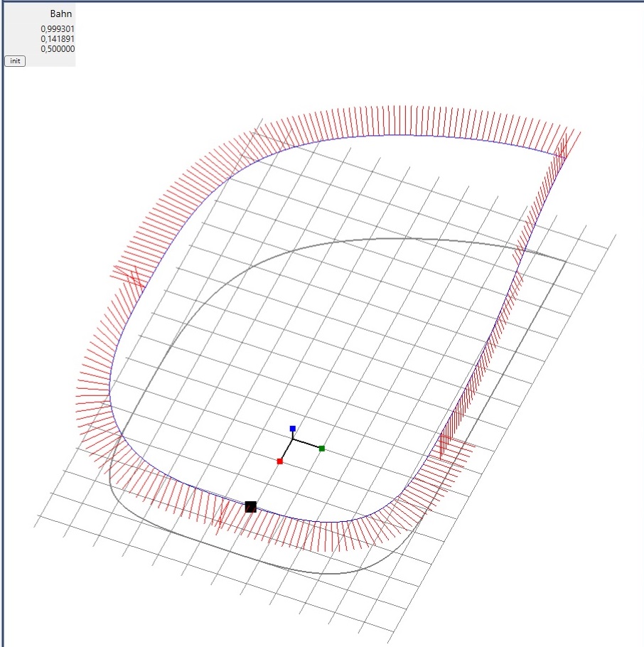This screenshot has width=644, height=647.
Task: Click the value 0,999301
Action: point(58,29)
